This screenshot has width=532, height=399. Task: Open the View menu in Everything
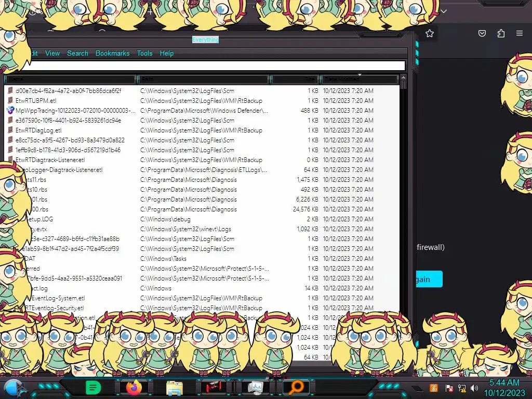(52, 54)
